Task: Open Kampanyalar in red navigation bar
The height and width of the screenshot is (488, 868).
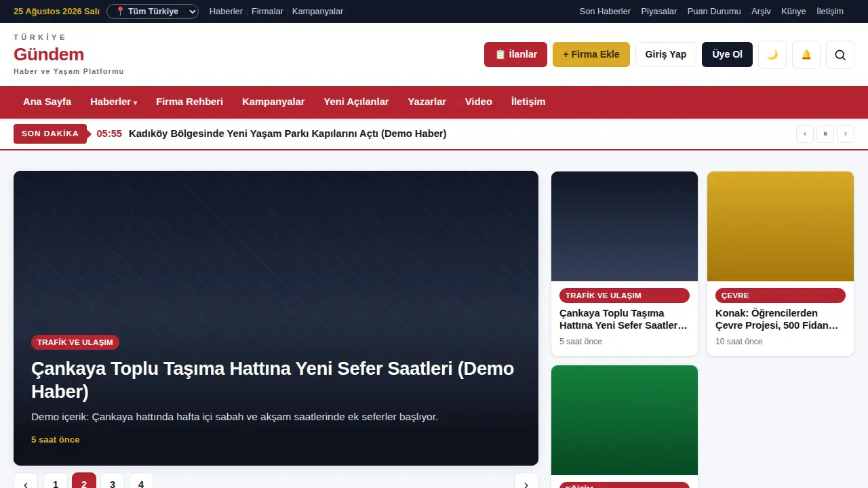Action: [x=273, y=102]
